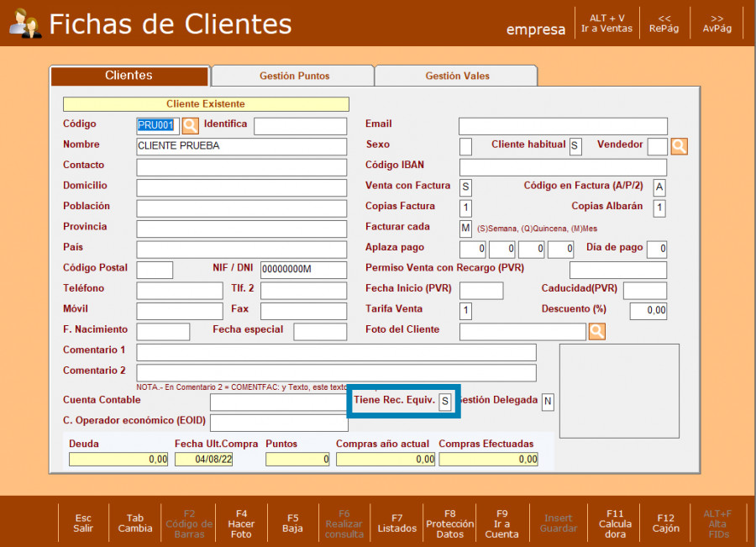The width and height of the screenshot is (756, 547).
Task: Open the F11 Calculadora tool
Action: (x=615, y=523)
